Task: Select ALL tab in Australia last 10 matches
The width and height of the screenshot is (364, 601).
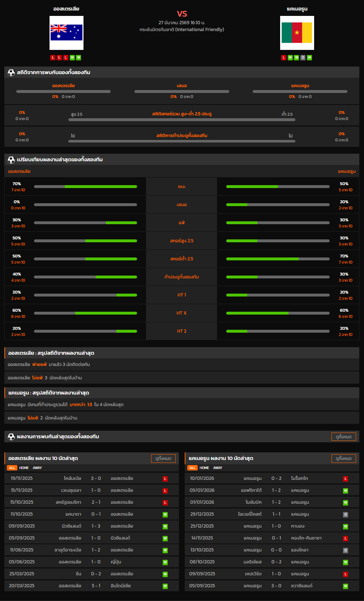Action: tap(12, 468)
